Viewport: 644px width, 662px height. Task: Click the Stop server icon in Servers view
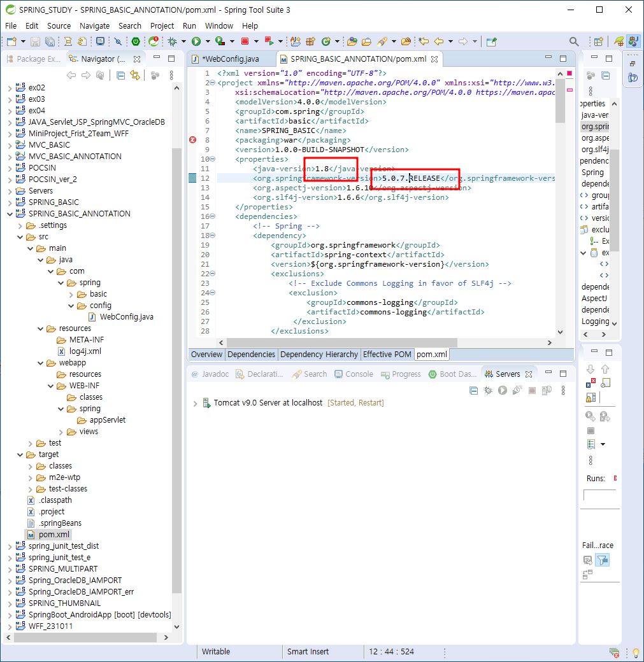tap(532, 391)
